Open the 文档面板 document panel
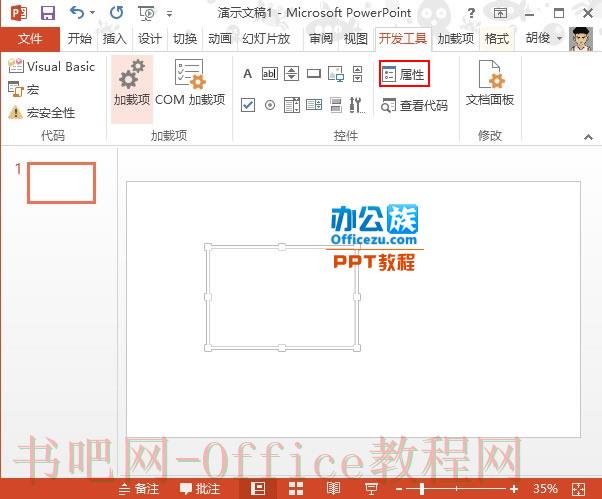Image resolution: width=602 pixels, height=499 pixels. point(490,84)
